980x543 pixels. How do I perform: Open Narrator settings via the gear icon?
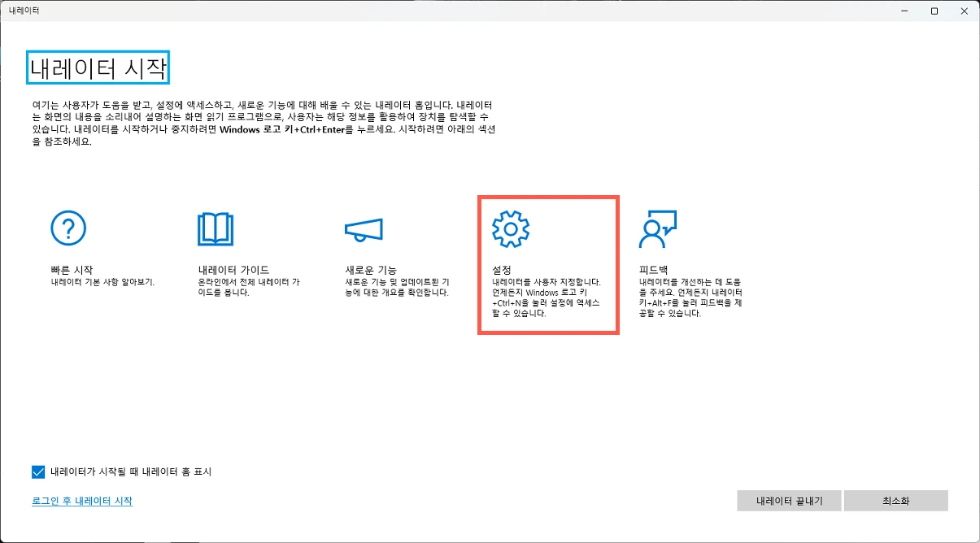512,228
